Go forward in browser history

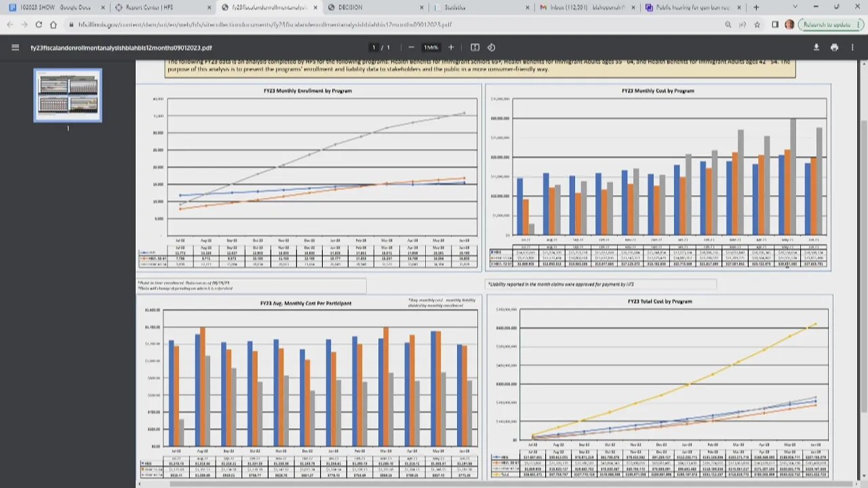(24, 24)
